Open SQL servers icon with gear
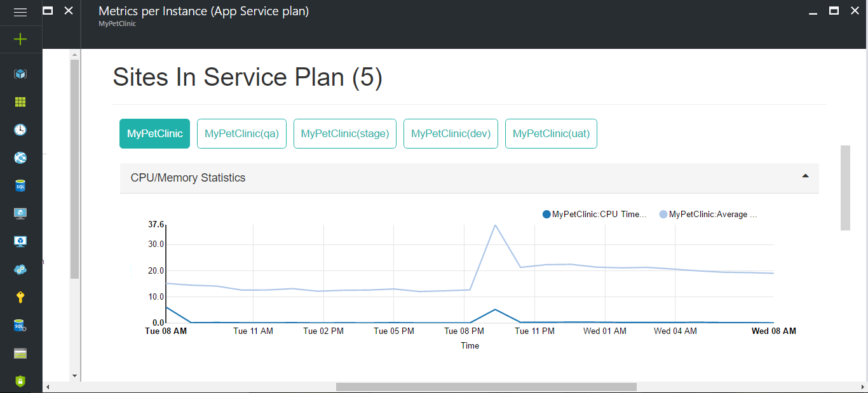Screen dimensions: 868x393 point(20,325)
